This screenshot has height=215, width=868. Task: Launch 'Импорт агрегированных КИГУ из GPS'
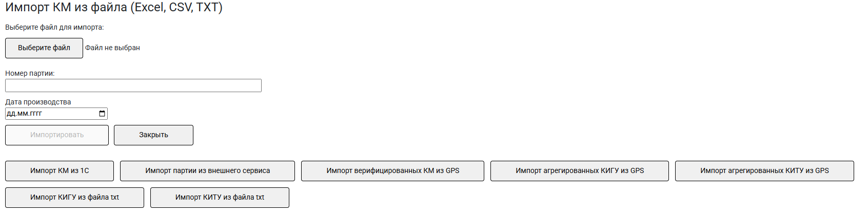580,171
